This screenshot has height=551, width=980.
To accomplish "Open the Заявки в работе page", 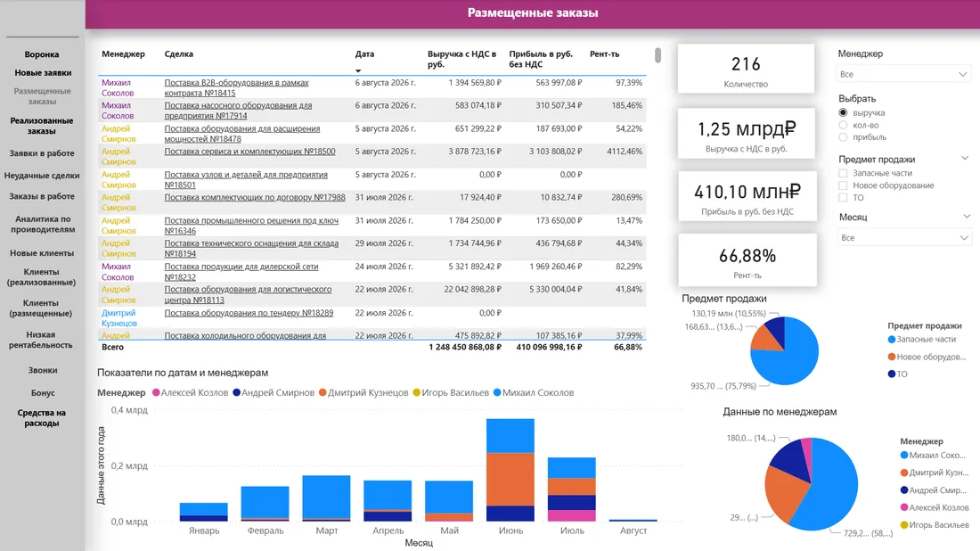I will tap(42, 153).
